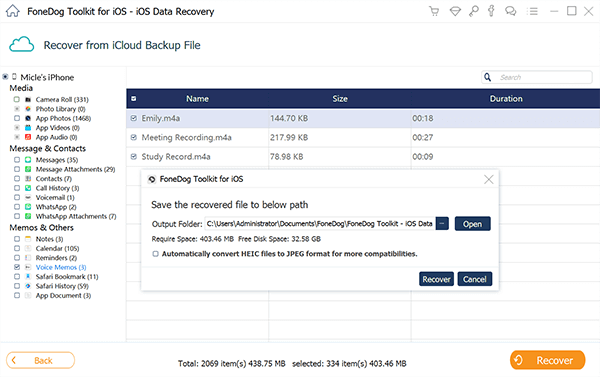Tick the Camera Roll (331) checkbox
This screenshot has height=377, width=600.
17,100
